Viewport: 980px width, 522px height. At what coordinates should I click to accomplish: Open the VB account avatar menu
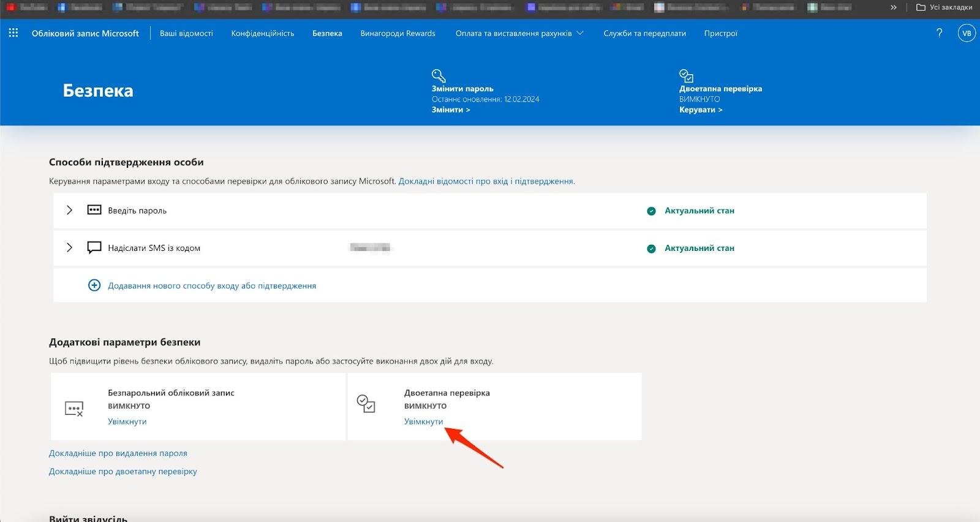(967, 33)
